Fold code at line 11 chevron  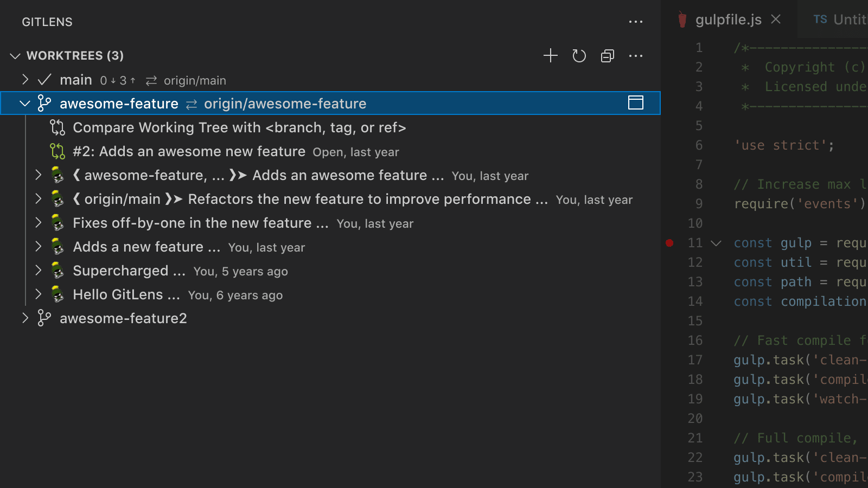[716, 243]
